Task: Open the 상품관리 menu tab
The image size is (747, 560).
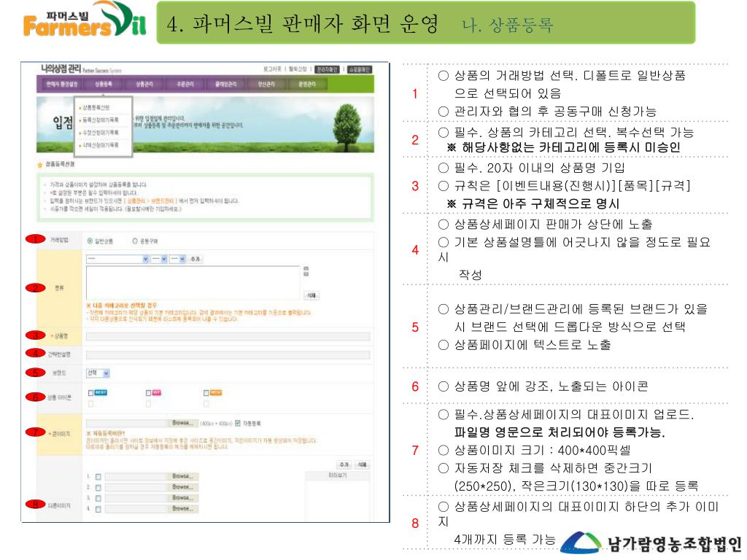Action: click(144, 85)
